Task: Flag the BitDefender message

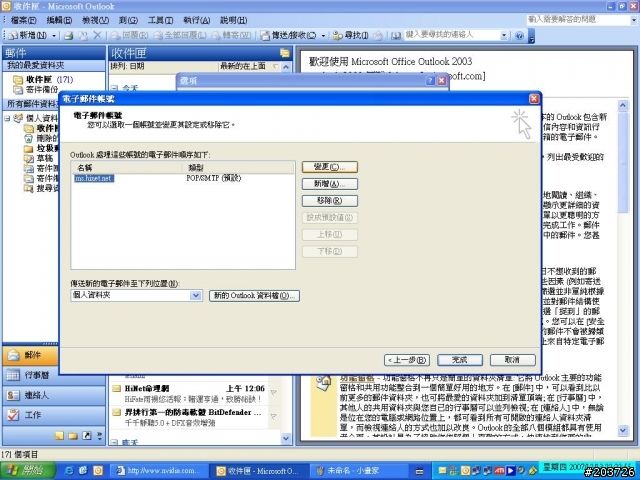Action: 274,417
